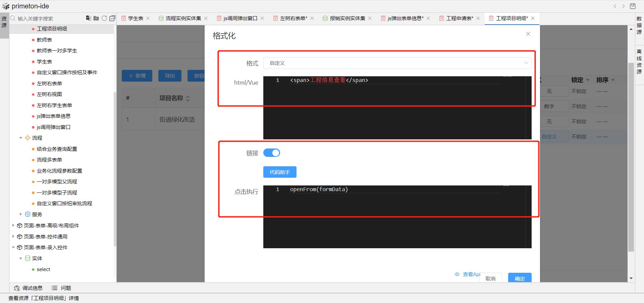Image resolution: width=644 pixels, height=303 pixels.
Task: Click the eye icon beside 查看Api
Action: coord(457,274)
